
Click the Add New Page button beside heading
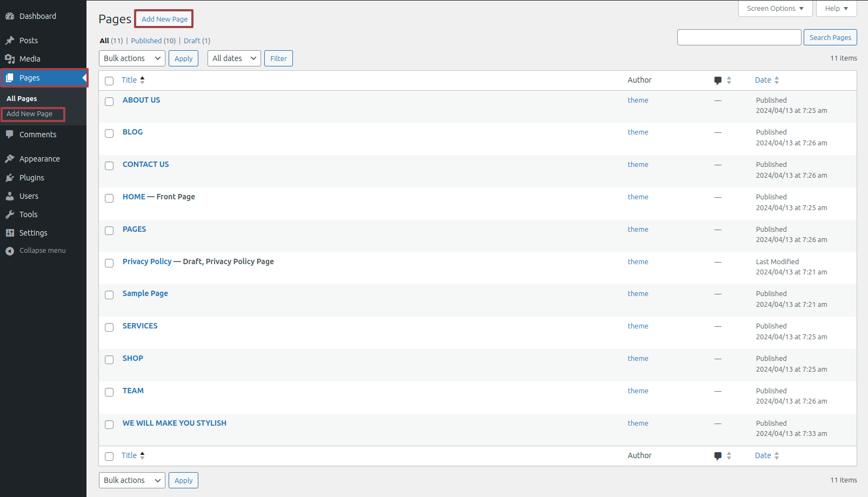[x=165, y=19]
